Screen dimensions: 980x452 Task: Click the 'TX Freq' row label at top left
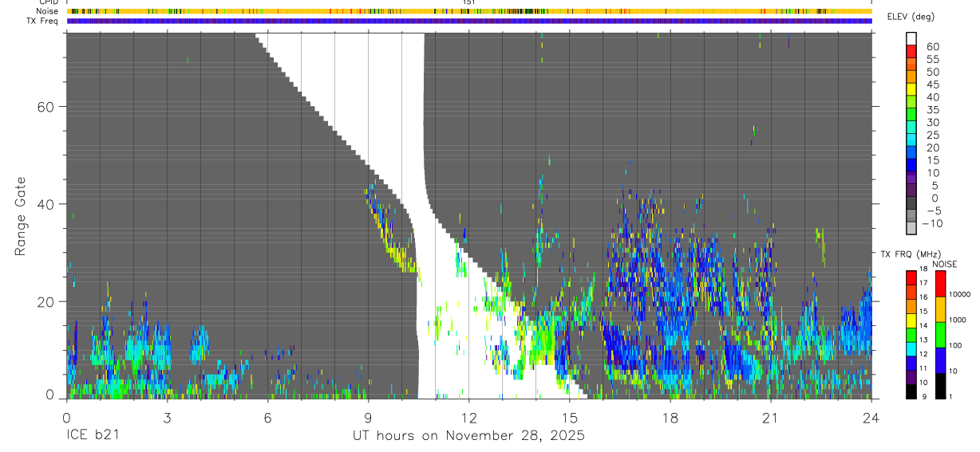pyautogui.click(x=43, y=21)
